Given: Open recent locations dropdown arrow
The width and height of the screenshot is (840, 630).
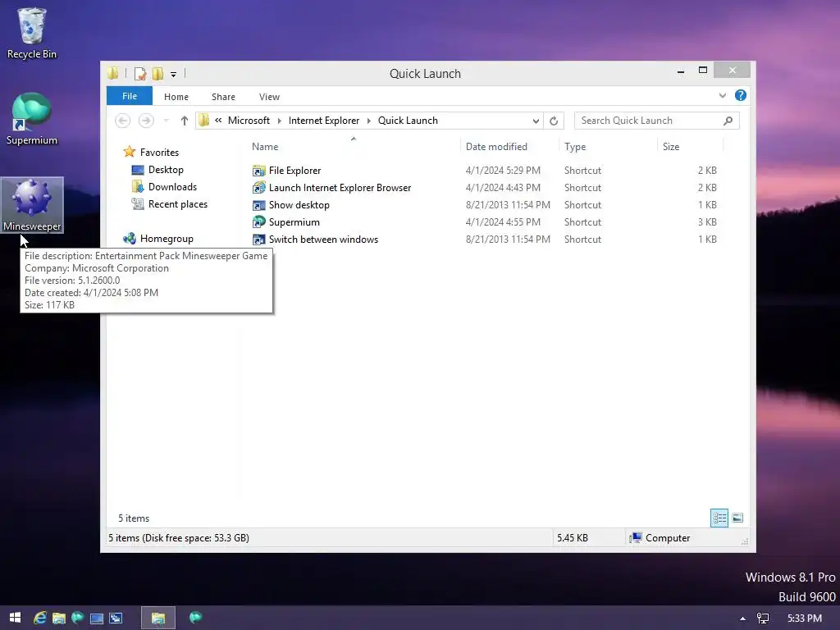Looking at the screenshot, I should click(166, 121).
